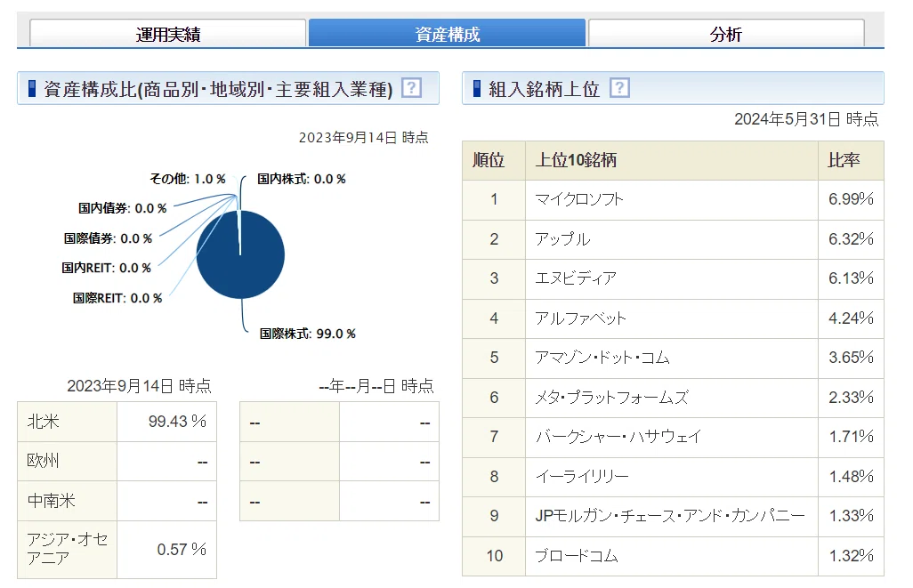Click the 国内株式: 0.0 % label

tap(302, 179)
